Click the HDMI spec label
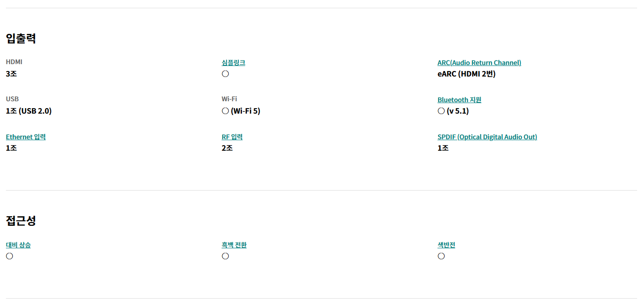644x306 pixels. 14,62
